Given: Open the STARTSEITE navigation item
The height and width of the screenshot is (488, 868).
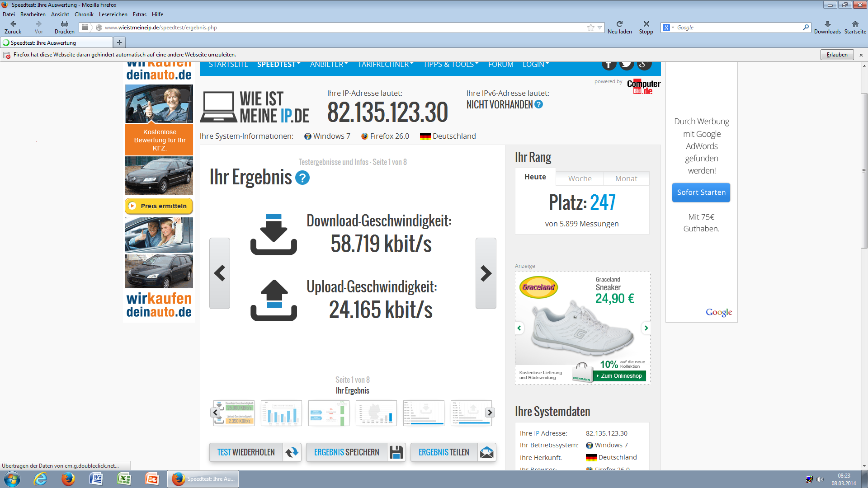Looking at the screenshot, I should pyautogui.click(x=228, y=65).
